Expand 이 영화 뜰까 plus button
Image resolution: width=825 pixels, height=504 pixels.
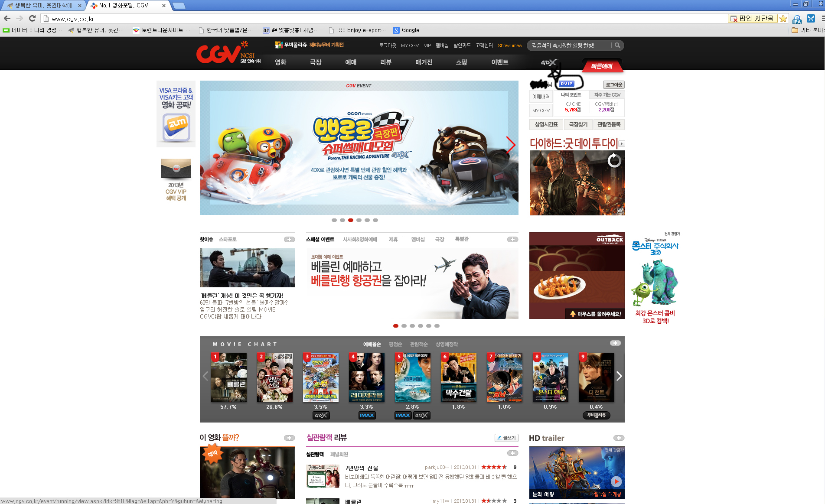(289, 438)
